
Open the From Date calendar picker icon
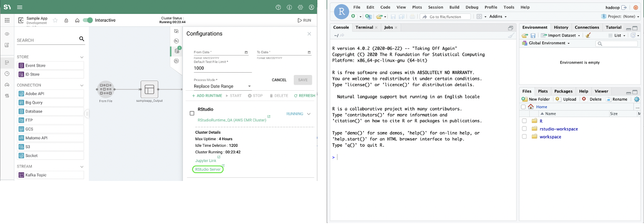pos(246,52)
